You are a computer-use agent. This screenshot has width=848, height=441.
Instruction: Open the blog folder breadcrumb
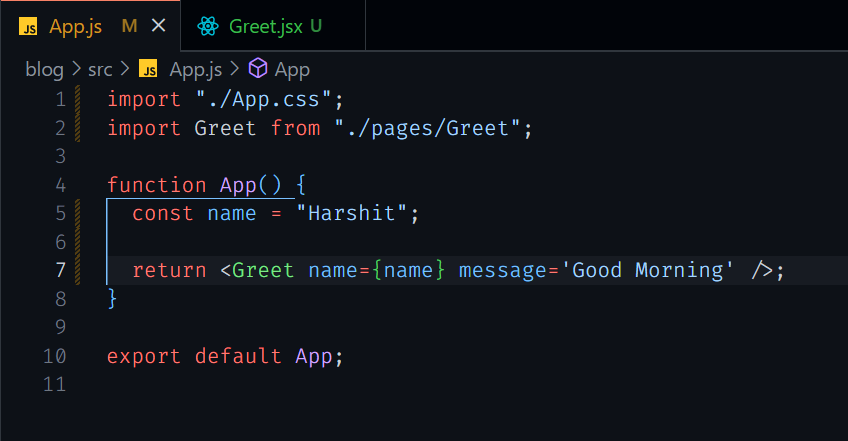(x=44, y=69)
